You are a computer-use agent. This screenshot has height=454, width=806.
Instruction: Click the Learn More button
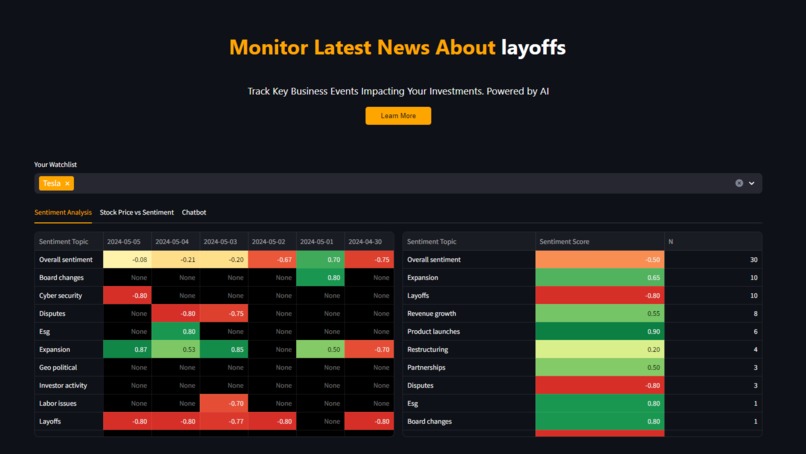(398, 116)
